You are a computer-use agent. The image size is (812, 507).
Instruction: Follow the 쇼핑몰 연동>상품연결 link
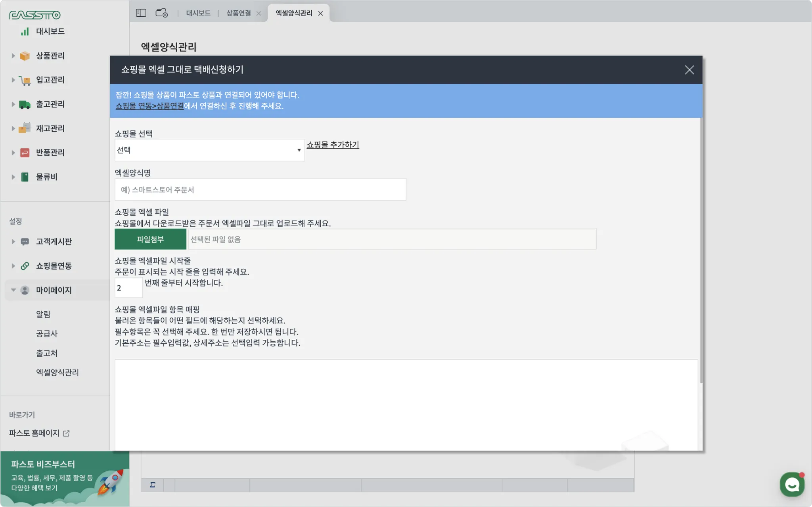click(149, 106)
